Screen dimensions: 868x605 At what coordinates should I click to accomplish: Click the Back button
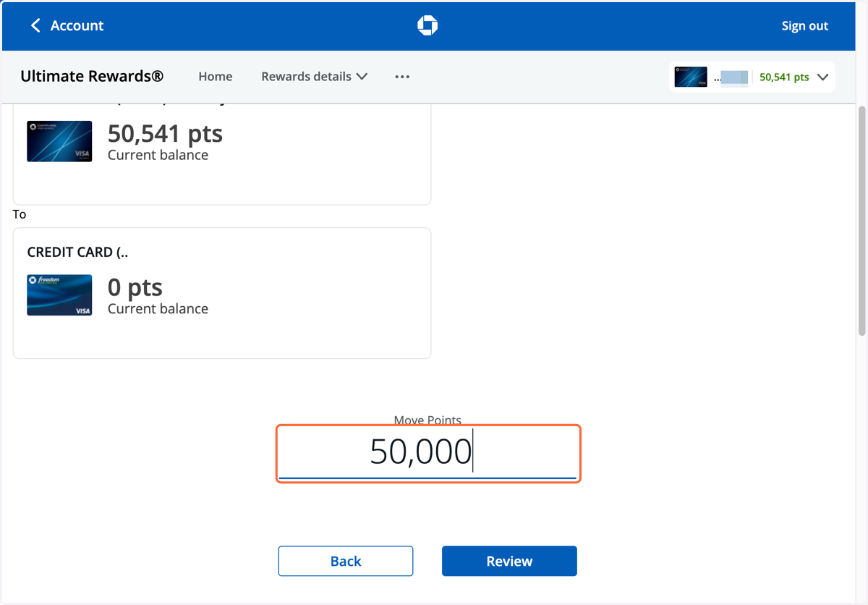tap(346, 561)
